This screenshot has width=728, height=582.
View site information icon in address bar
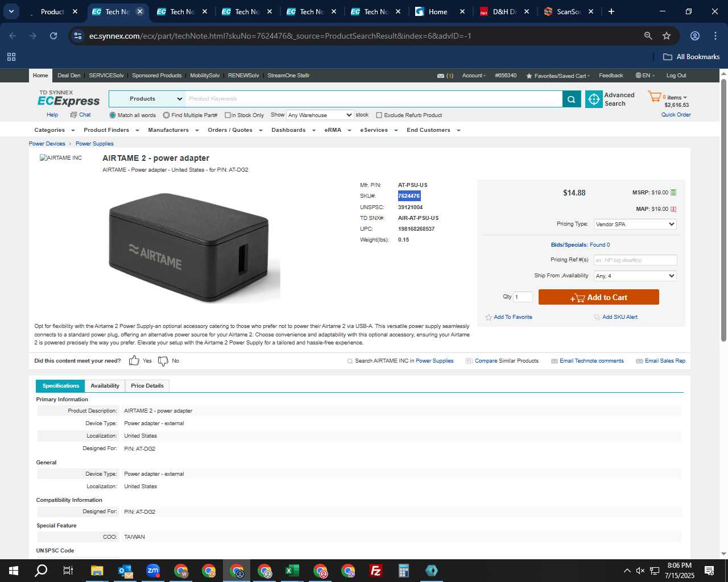[x=78, y=36]
